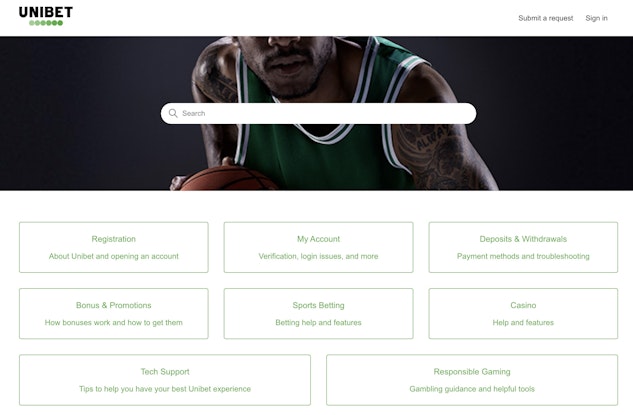Open Submit a request page
The image size is (633, 415).
tap(545, 18)
